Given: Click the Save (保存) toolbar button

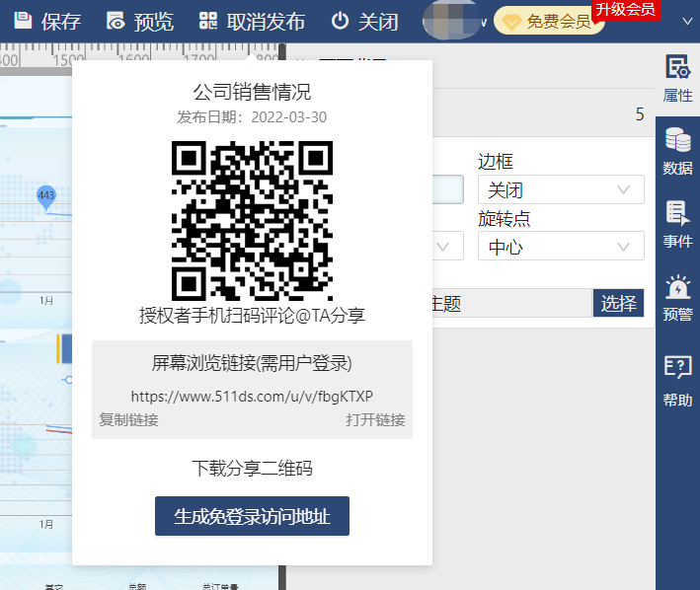Looking at the screenshot, I should tap(47, 21).
